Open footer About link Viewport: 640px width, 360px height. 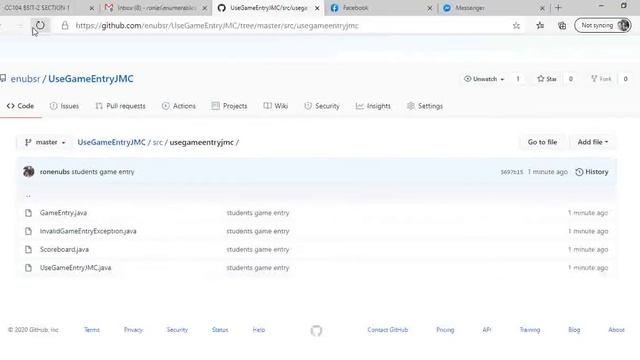click(616, 330)
